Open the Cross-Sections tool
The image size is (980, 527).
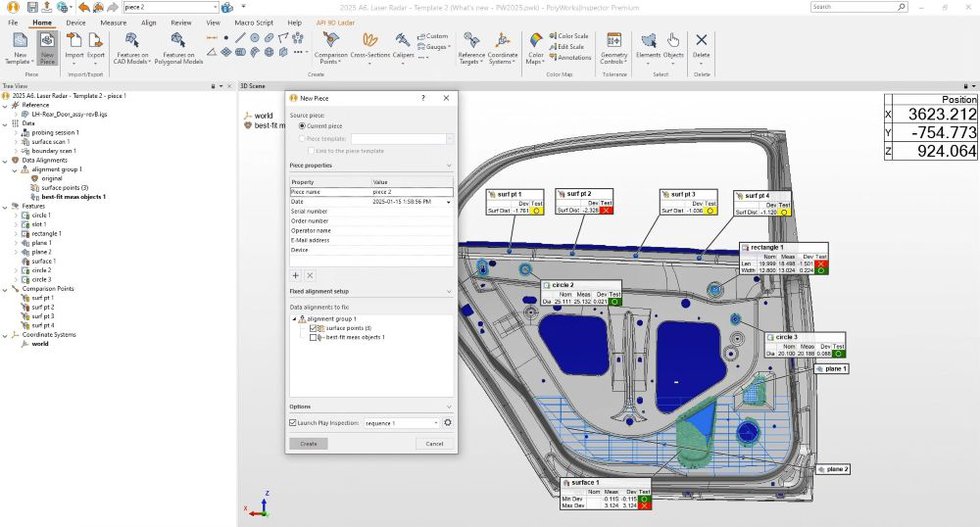click(370, 48)
